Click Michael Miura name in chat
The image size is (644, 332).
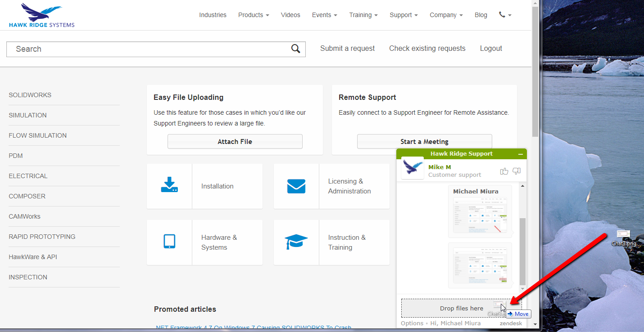[476, 191]
